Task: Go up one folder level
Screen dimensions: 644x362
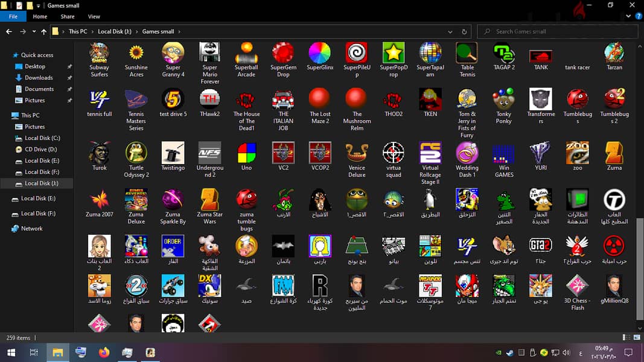Action: (x=44, y=31)
